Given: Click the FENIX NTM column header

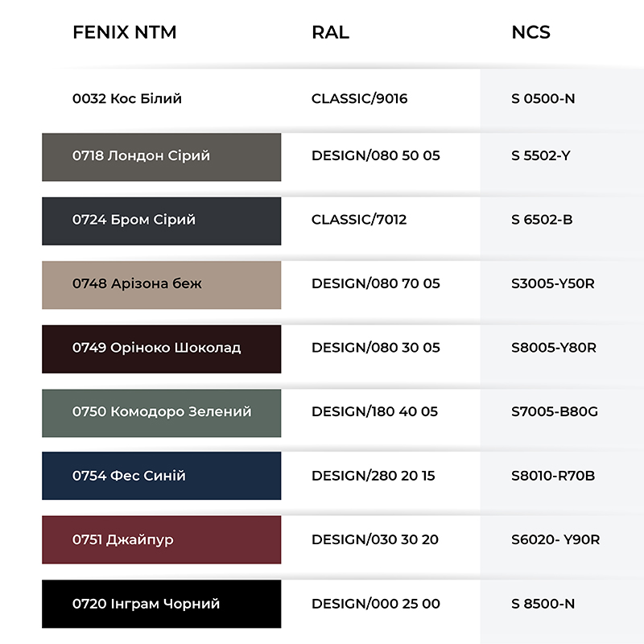Looking at the screenshot, I should point(125,32).
